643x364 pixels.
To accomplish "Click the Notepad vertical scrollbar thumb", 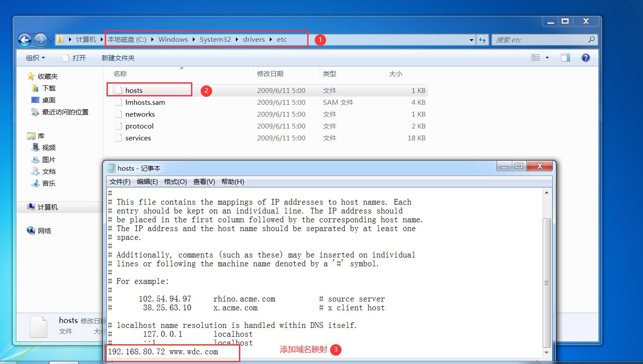I will (547, 283).
